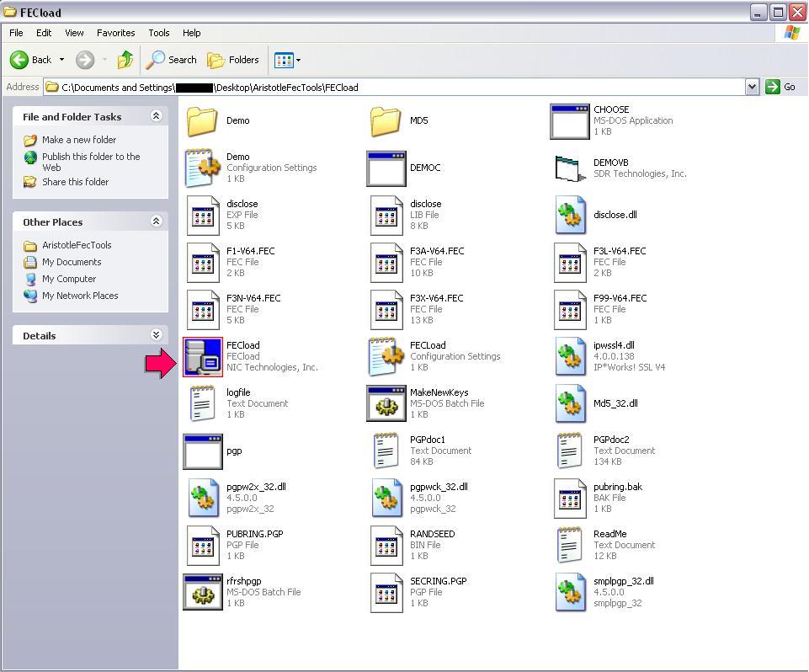
Task: Click Publish this folder to the Web
Action: tap(91, 162)
